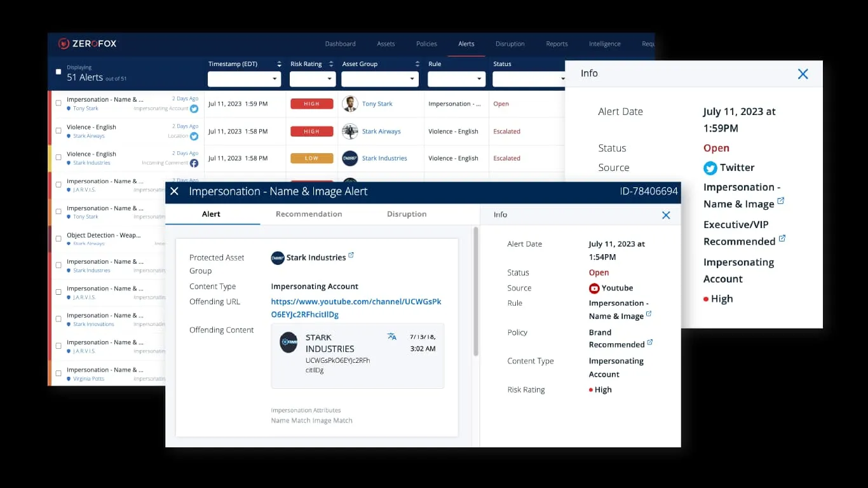Tick the Virginia Potts alert checkbox

(58, 373)
